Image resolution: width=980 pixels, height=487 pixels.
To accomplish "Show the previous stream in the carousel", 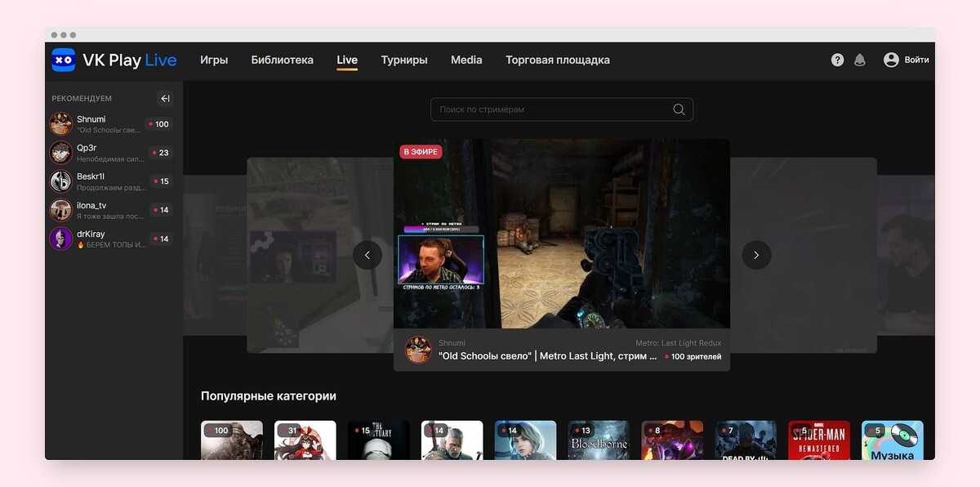I will [367, 255].
